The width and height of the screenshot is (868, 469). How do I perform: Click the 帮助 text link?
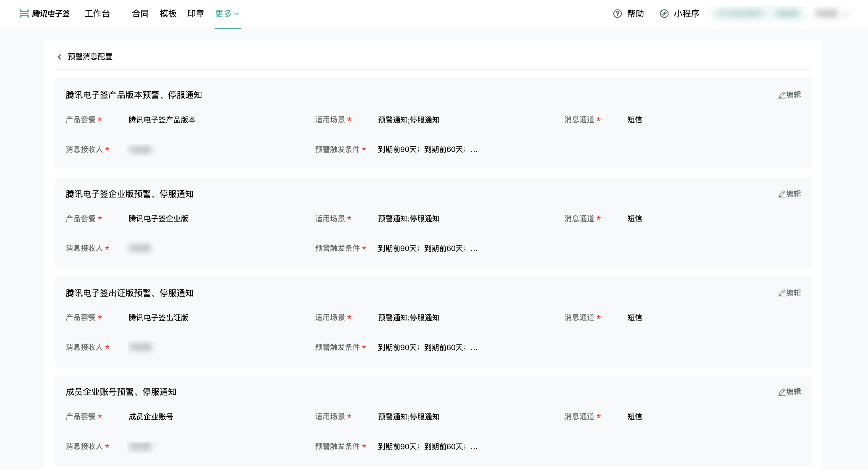pos(635,14)
